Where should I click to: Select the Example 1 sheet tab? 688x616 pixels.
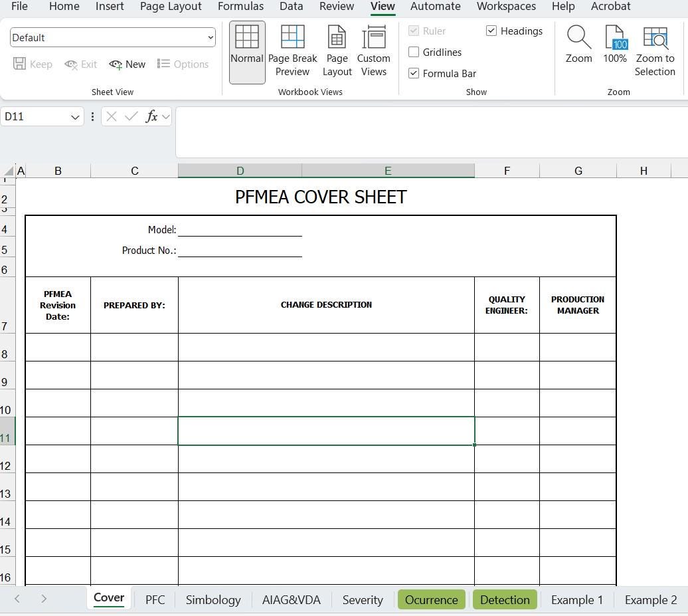coord(577,600)
